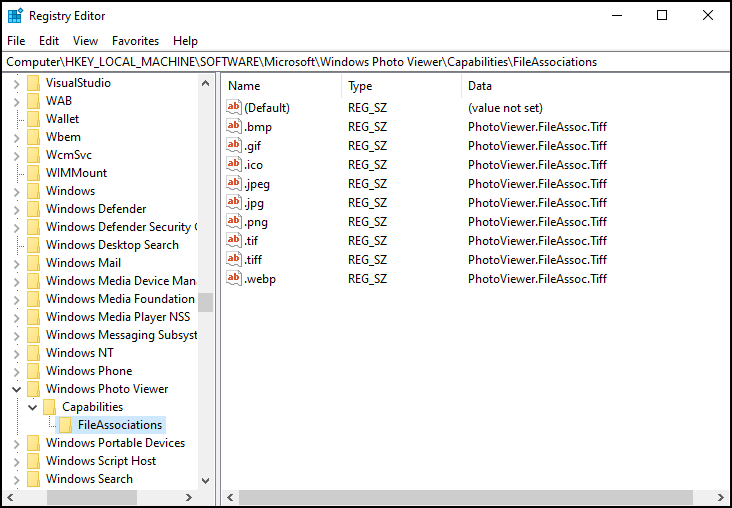The width and height of the screenshot is (732, 508).
Task: Click the Registry Editor app icon
Action: tap(15, 16)
